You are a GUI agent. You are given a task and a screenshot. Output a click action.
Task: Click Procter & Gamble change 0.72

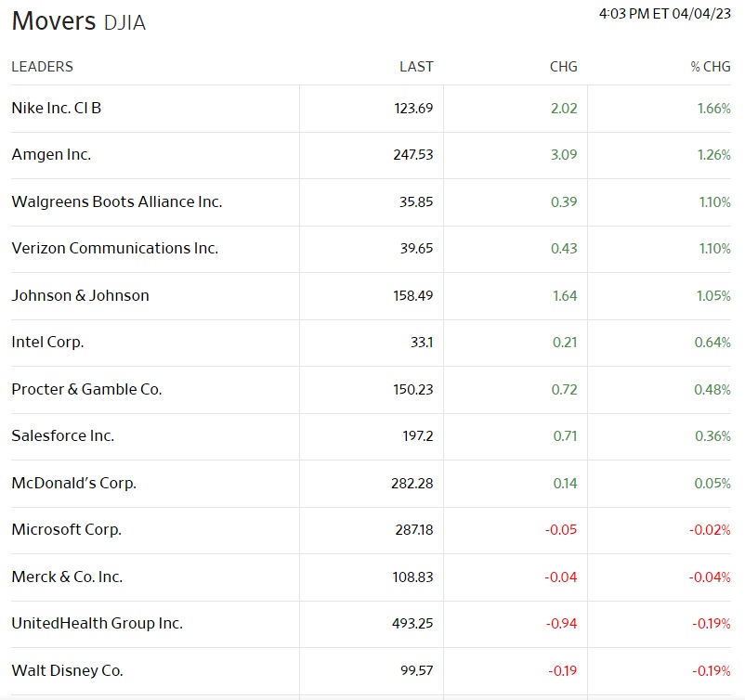coord(565,389)
